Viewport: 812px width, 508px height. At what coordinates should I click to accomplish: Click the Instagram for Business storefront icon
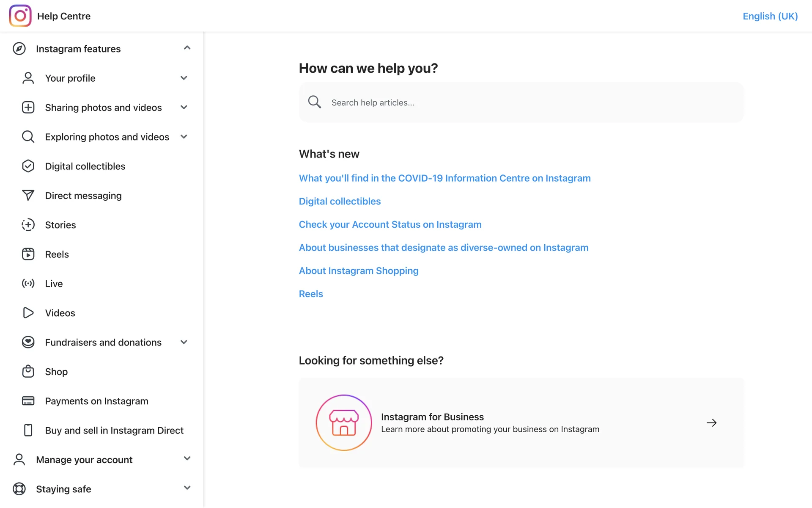[x=343, y=422]
